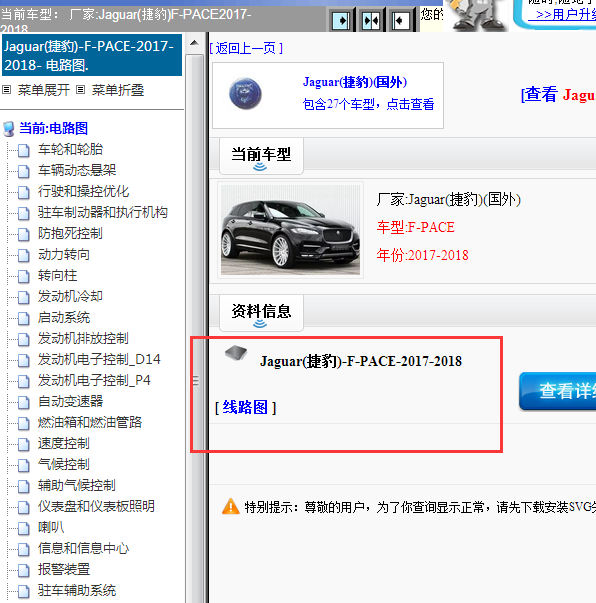Screen dimensions: 596x603
Task: Click the left-arrow panel layout button
Action: tap(401, 20)
